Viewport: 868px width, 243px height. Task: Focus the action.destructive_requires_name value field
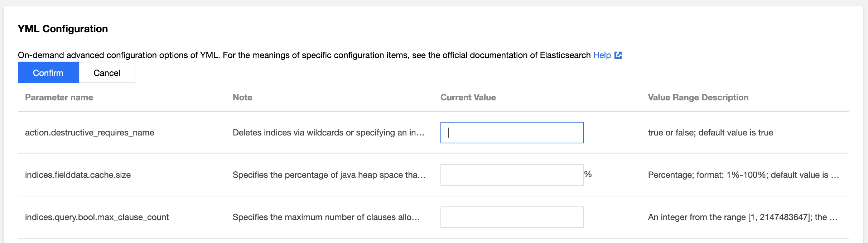click(512, 133)
